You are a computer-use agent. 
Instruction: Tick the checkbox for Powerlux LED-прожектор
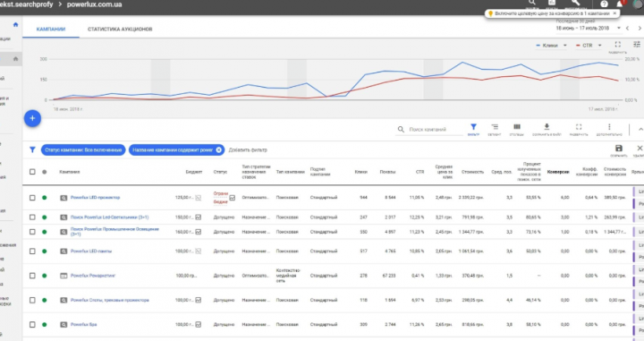(32, 198)
